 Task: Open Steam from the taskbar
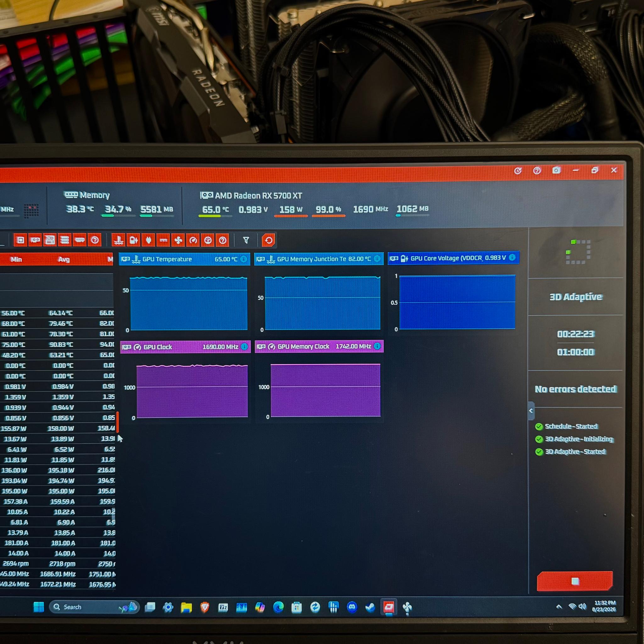(370, 607)
